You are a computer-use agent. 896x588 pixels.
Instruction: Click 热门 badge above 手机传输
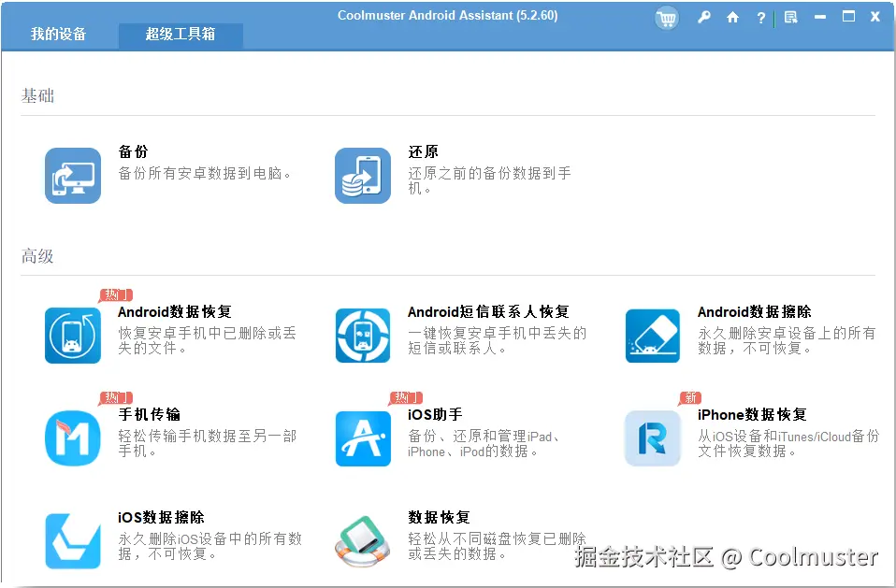[116, 397]
